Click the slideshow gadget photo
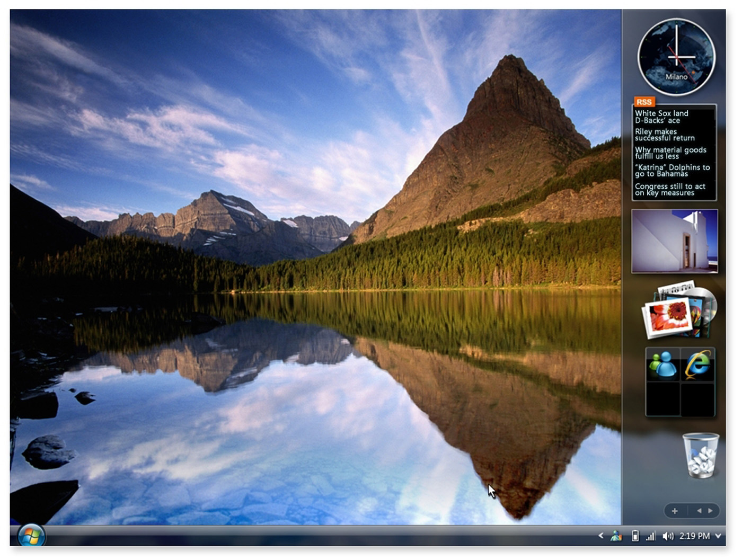The height and width of the screenshot is (560, 742). 674,241
